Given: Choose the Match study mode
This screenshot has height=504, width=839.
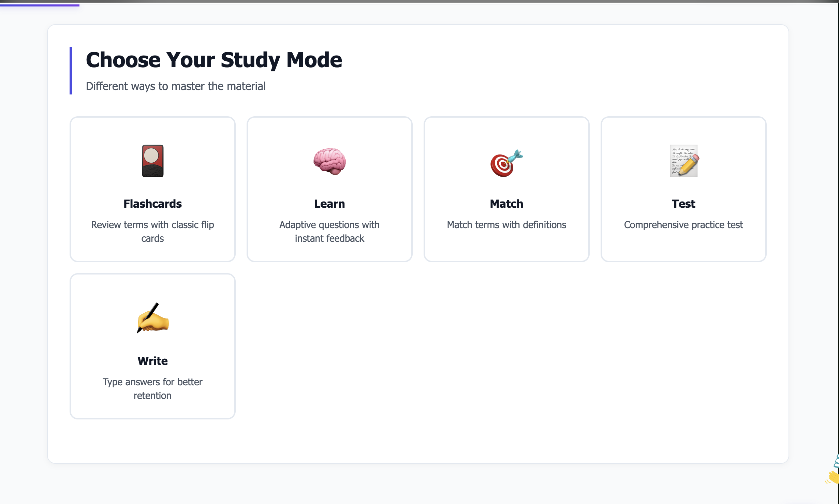Looking at the screenshot, I should (506, 189).
